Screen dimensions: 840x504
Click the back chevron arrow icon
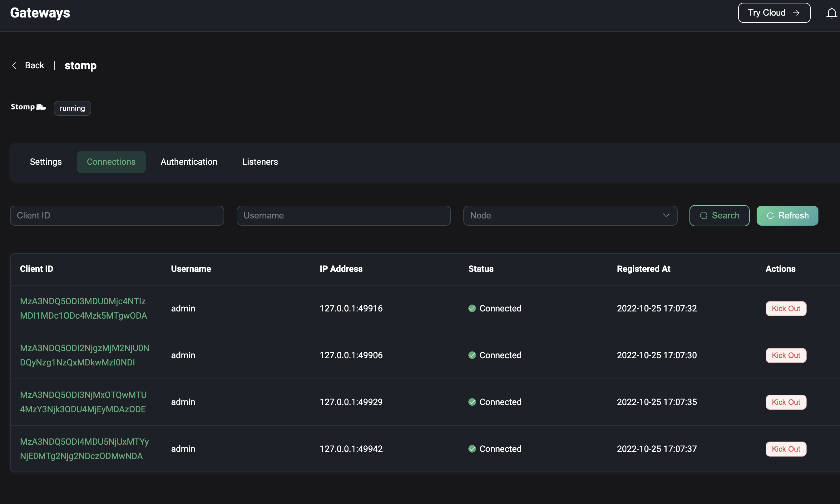tap(14, 65)
